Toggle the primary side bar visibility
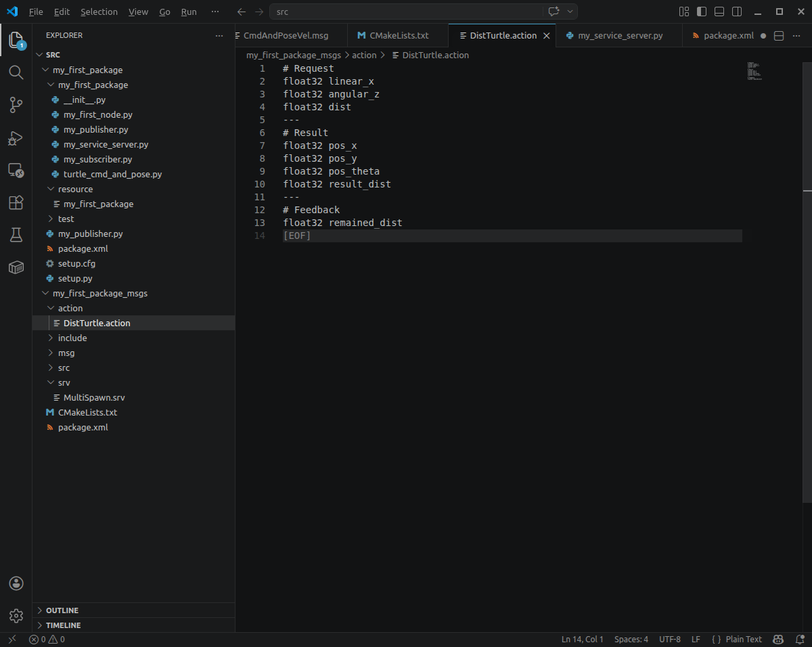This screenshot has height=647, width=812. (702, 12)
